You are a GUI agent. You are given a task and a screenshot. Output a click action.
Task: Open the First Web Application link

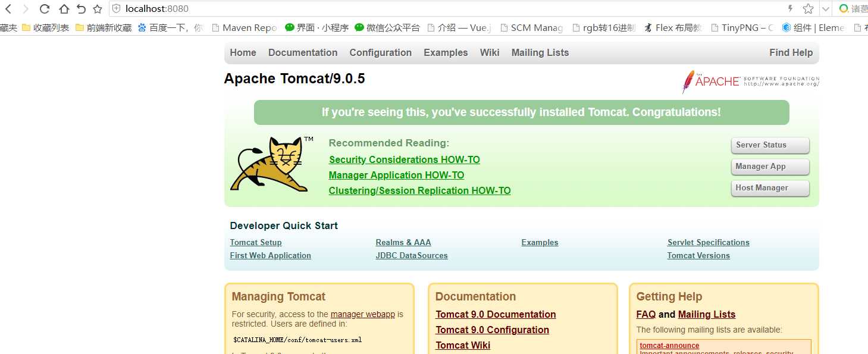point(271,255)
